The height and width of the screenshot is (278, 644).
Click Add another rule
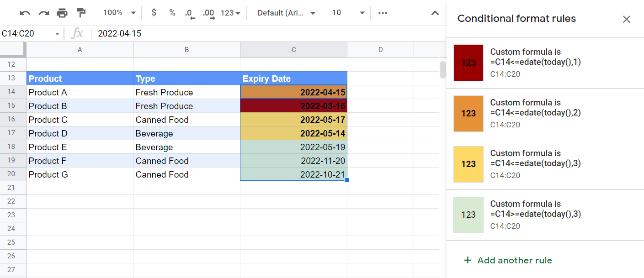(507, 260)
